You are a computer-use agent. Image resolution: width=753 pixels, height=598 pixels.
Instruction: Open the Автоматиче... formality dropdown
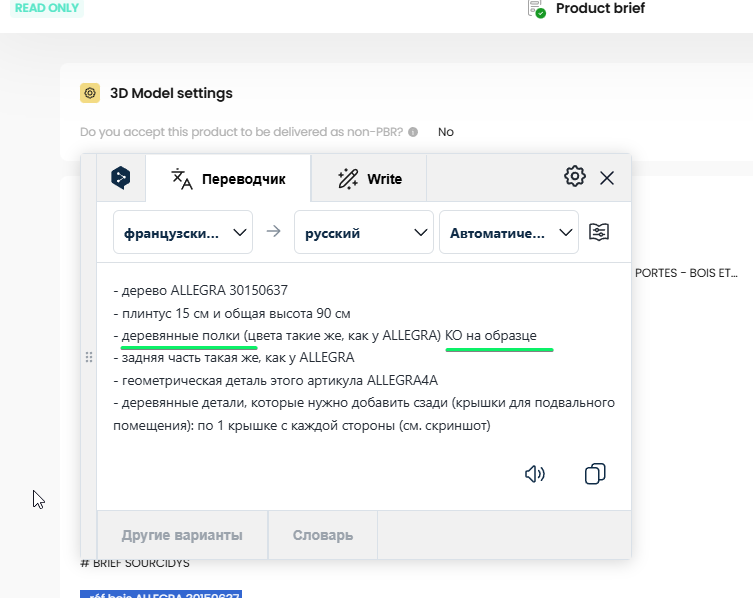tap(509, 232)
